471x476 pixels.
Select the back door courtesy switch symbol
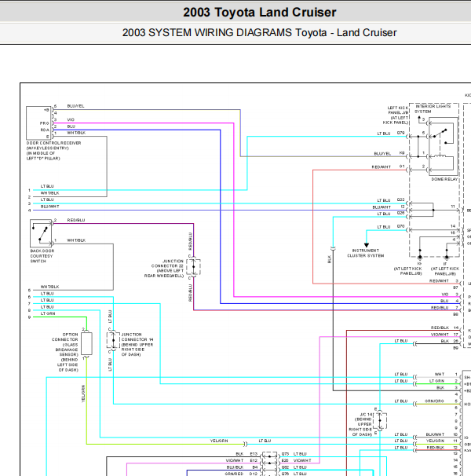41,233
